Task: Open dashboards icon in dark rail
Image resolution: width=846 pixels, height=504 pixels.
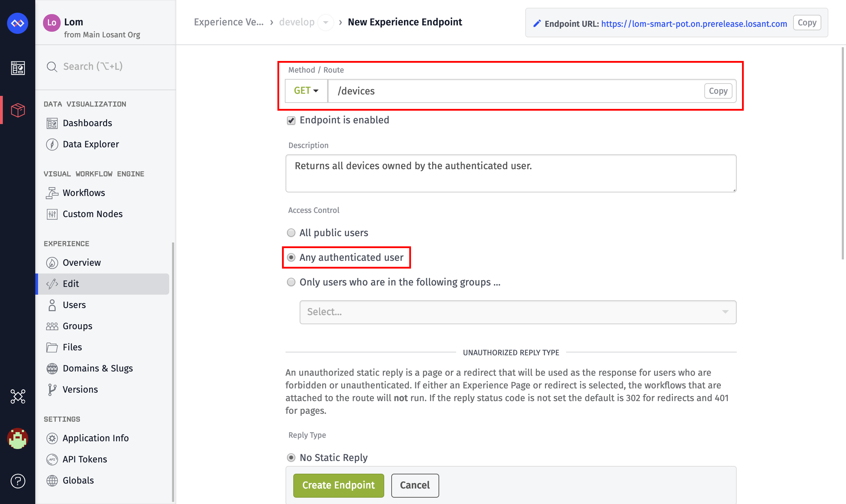Action: 18,68
